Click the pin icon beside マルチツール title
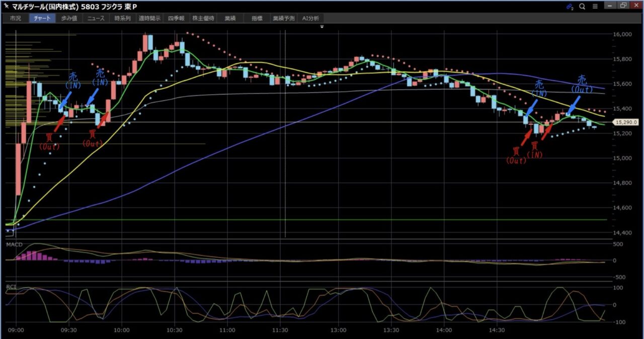The width and height of the screenshot is (644, 339). tap(7, 6)
